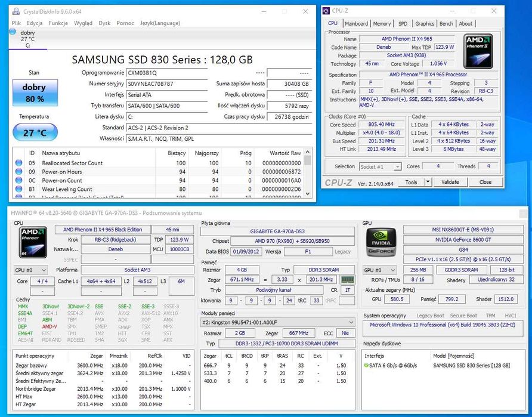This screenshot has height=417, width=532.
Task: Switch to the Mainboard tab in CPU-Z
Action: pyautogui.click(x=356, y=23)
